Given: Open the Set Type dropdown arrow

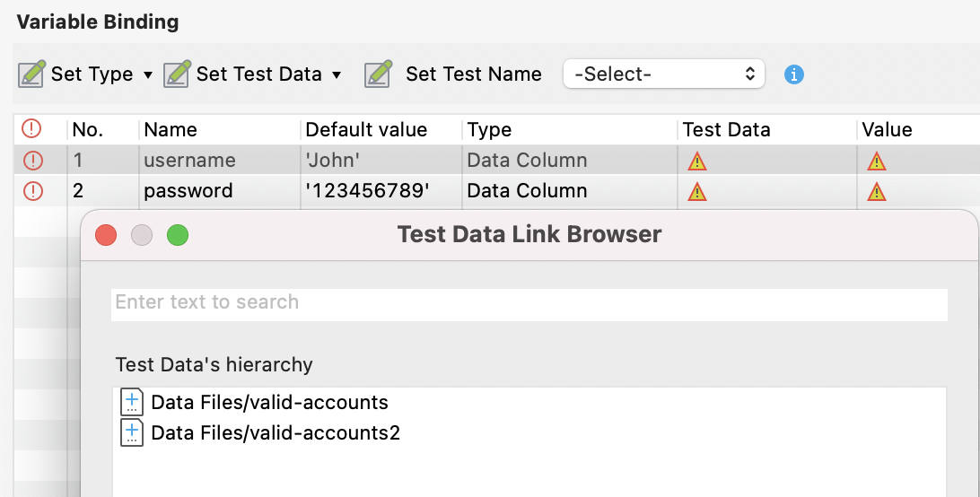Looking at the screenshot, I should pos(148,74).
